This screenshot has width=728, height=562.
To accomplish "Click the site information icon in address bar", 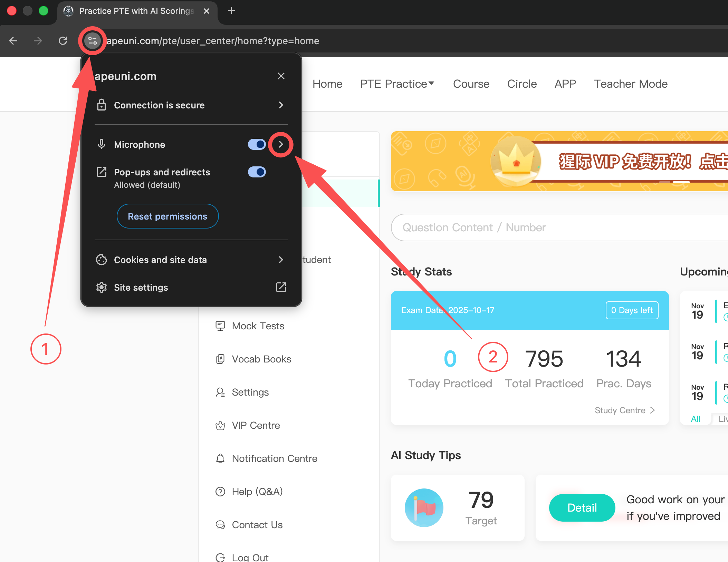I will [x=92, y=41].
